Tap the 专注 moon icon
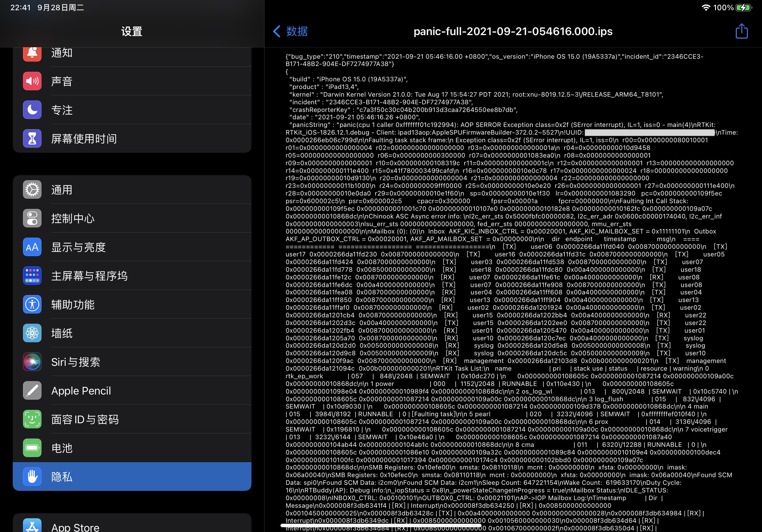 click(32, 110)
